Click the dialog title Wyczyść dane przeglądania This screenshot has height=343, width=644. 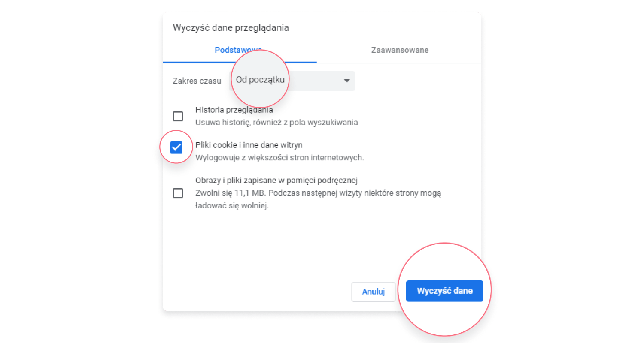(x=231, y=28)
